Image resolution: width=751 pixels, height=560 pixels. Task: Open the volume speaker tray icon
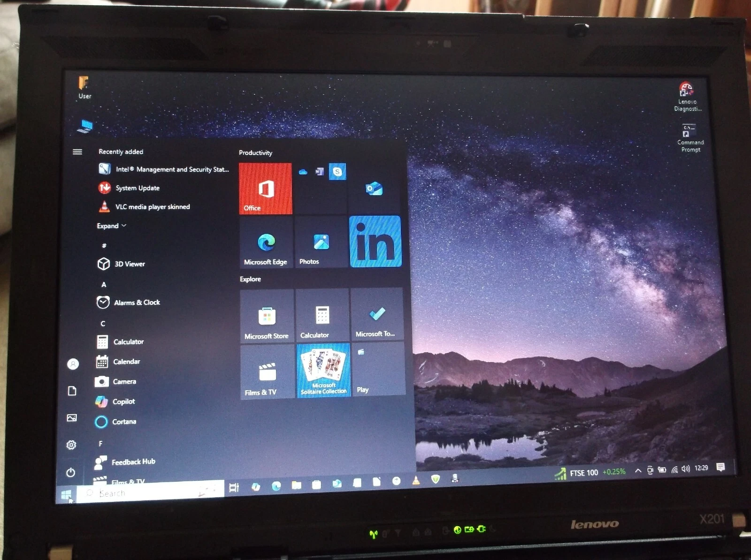point(686,469)
